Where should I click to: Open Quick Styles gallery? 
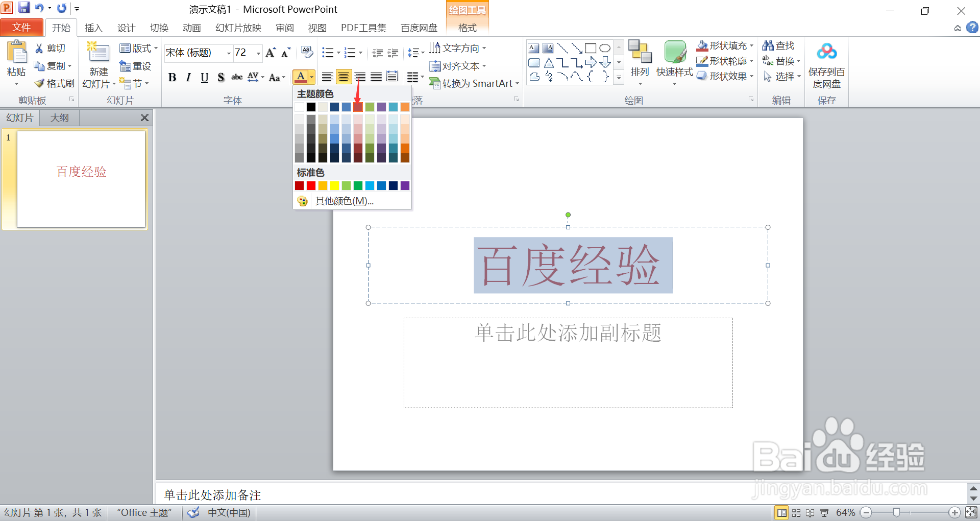pyautogui.click(x=675, y=62)
